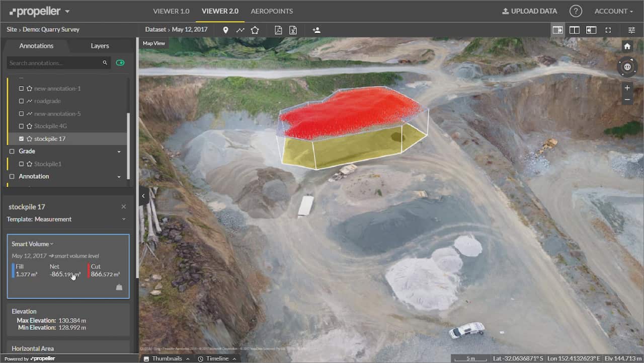
Task: Expand the Template Measurement dropdown
Action: [x=124, y=220]
